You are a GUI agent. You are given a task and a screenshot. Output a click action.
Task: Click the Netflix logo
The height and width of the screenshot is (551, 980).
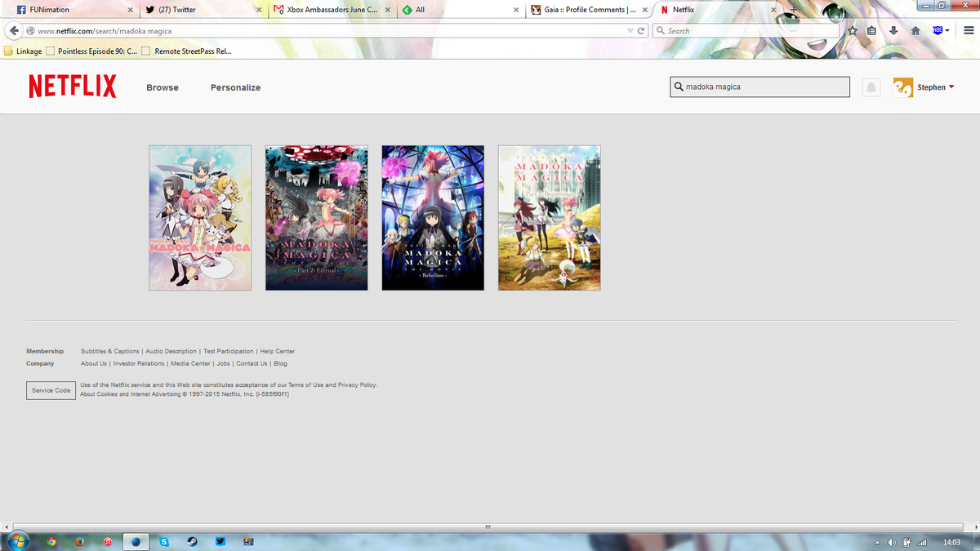point(73,87)
